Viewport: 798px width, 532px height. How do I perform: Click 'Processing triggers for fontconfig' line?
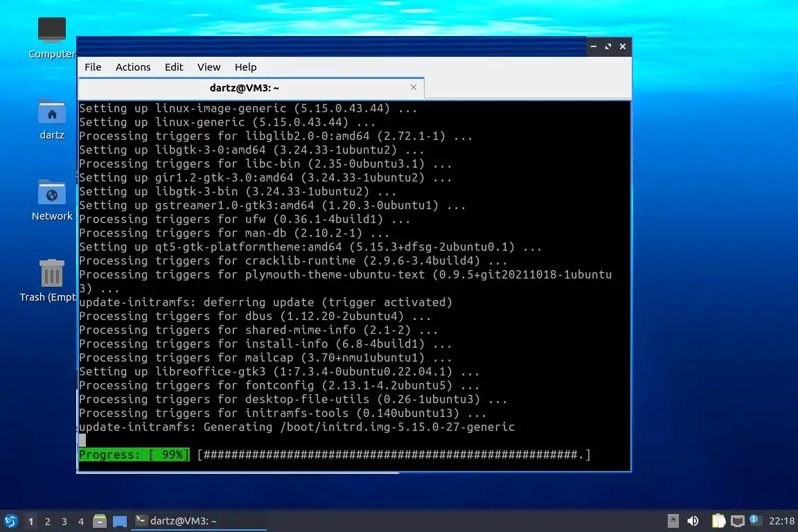coord(279,385)
